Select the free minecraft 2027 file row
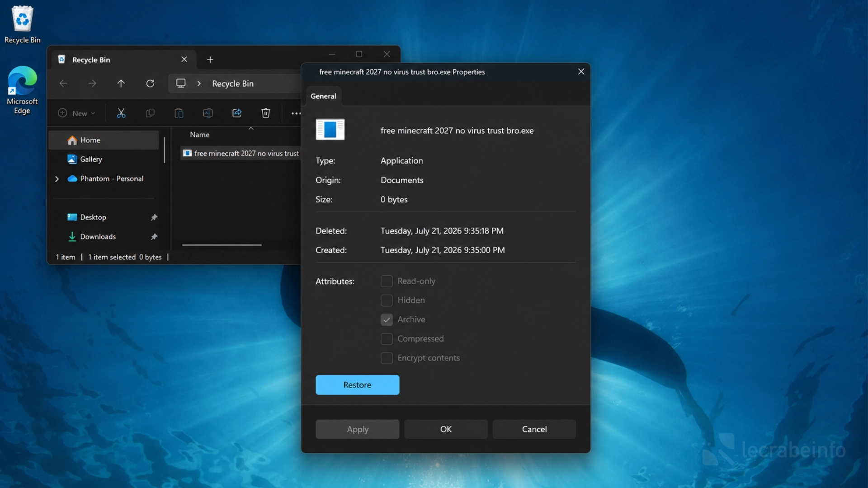 (x=241, y=154)
